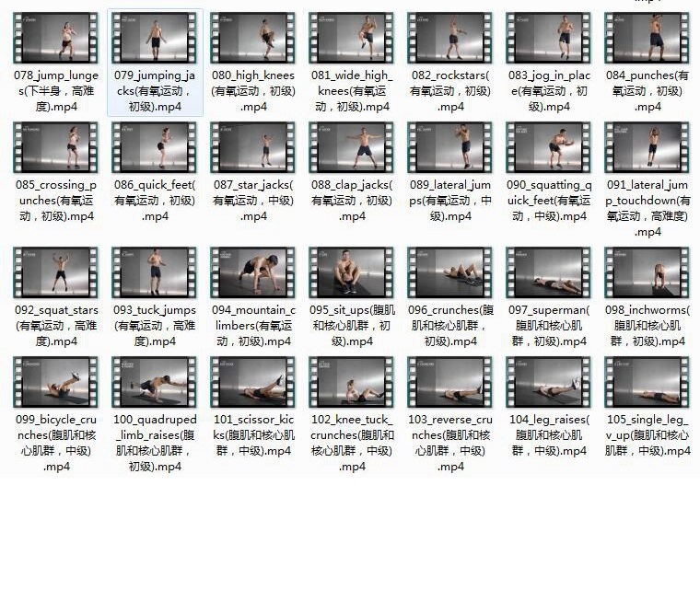
Task: Click the 081_wide_high_knees video icon
Action: pyautogui.click(x=352, y=39)
